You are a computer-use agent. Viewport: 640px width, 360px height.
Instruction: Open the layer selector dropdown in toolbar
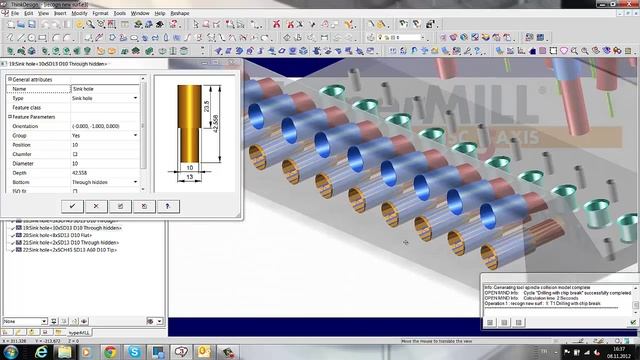coord(422,38)
